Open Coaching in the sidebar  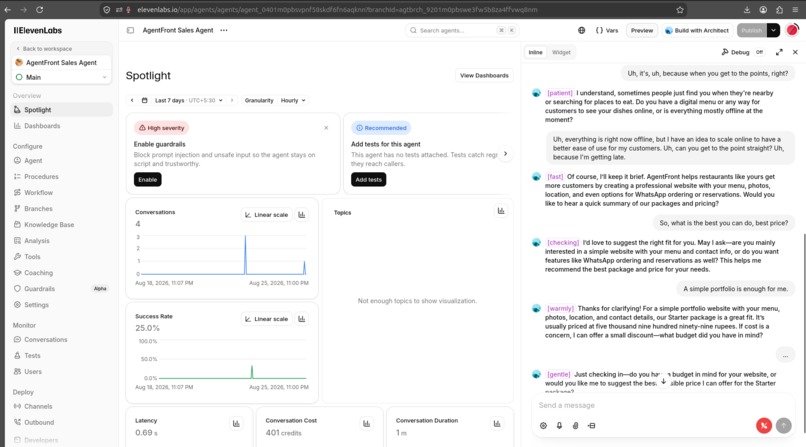tap(62, 273)
